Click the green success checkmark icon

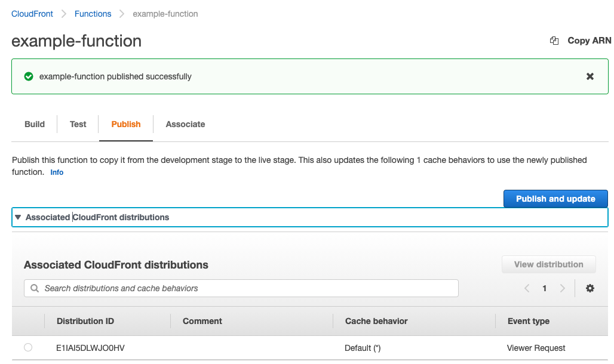pos(29,76)
